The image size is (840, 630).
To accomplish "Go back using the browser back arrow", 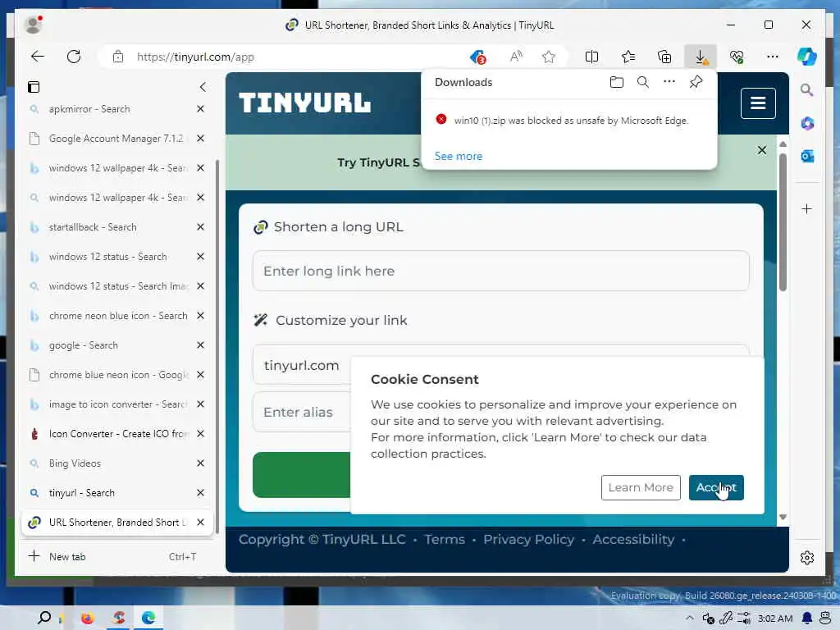I will (x=38, y=57).
